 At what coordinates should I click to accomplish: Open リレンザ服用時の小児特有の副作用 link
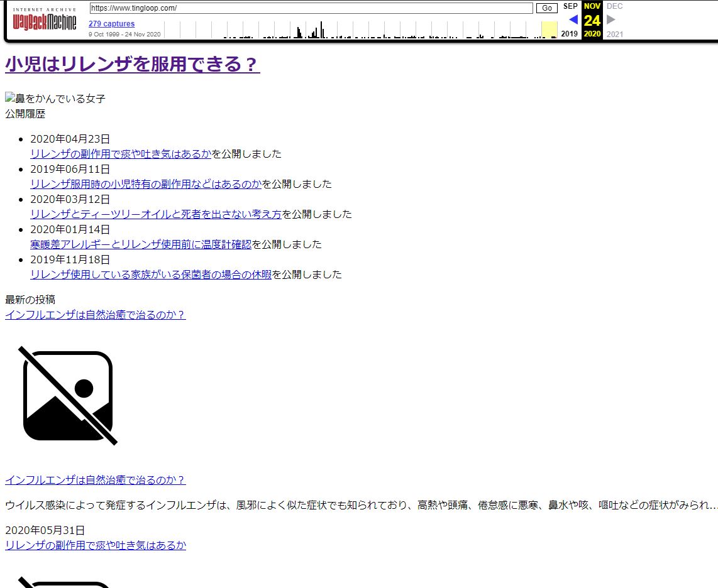click(146, 184)
